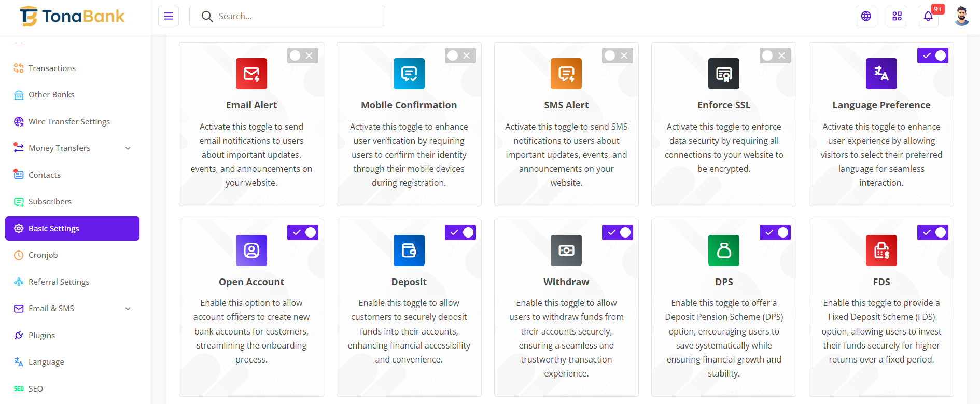Disable the Language Preference toggle

coord(932,55)
